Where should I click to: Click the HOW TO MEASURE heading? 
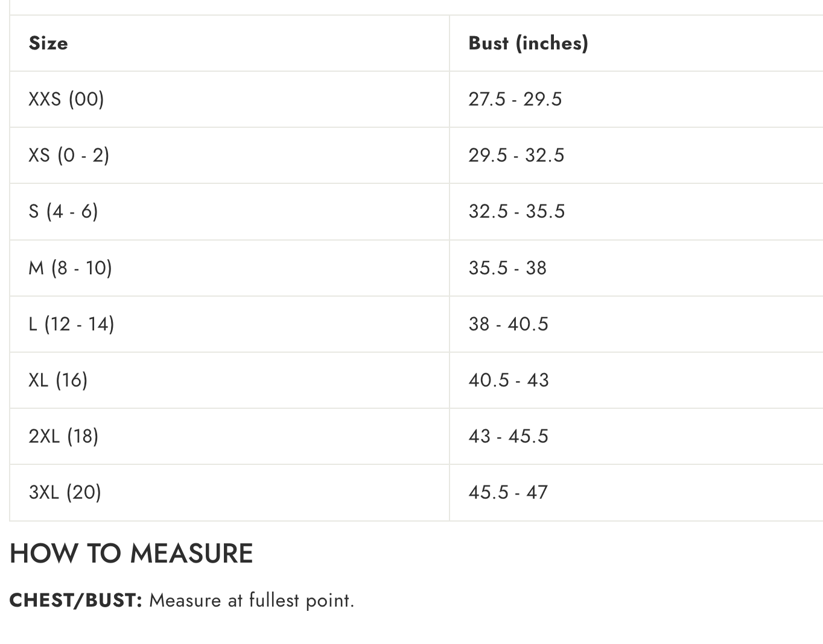click(x=131, y=554)
